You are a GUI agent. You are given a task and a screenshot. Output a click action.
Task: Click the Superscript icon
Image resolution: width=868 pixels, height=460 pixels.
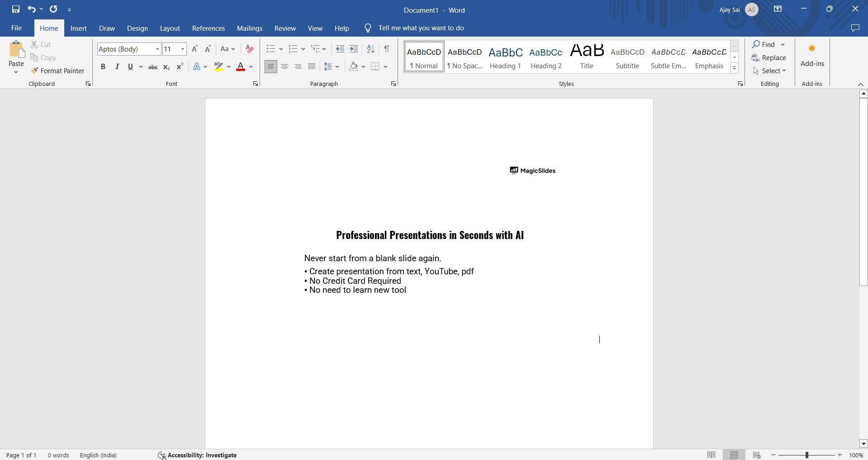(x=180, y=67)
